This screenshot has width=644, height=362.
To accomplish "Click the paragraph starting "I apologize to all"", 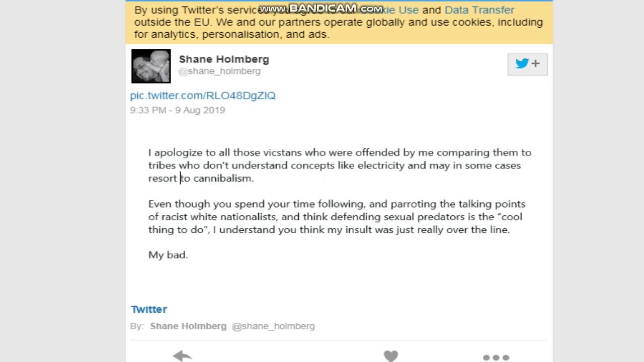I will point(340,165).
